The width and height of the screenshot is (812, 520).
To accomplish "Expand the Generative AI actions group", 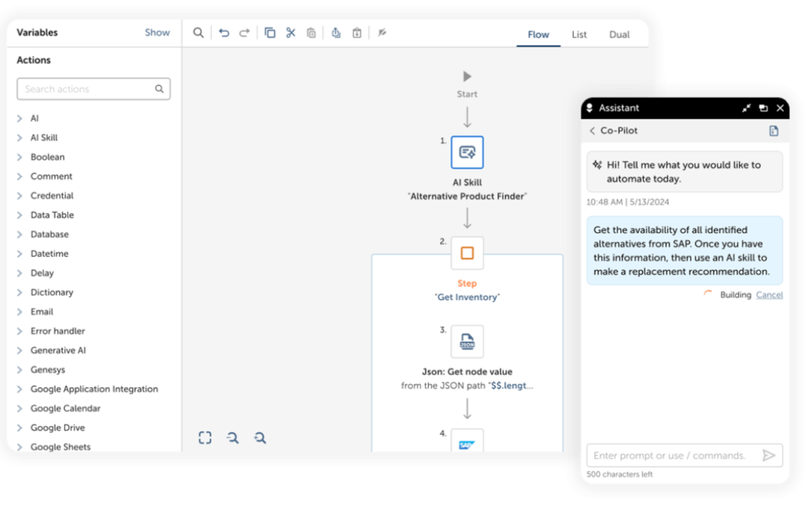I will [x=20, y=350].
